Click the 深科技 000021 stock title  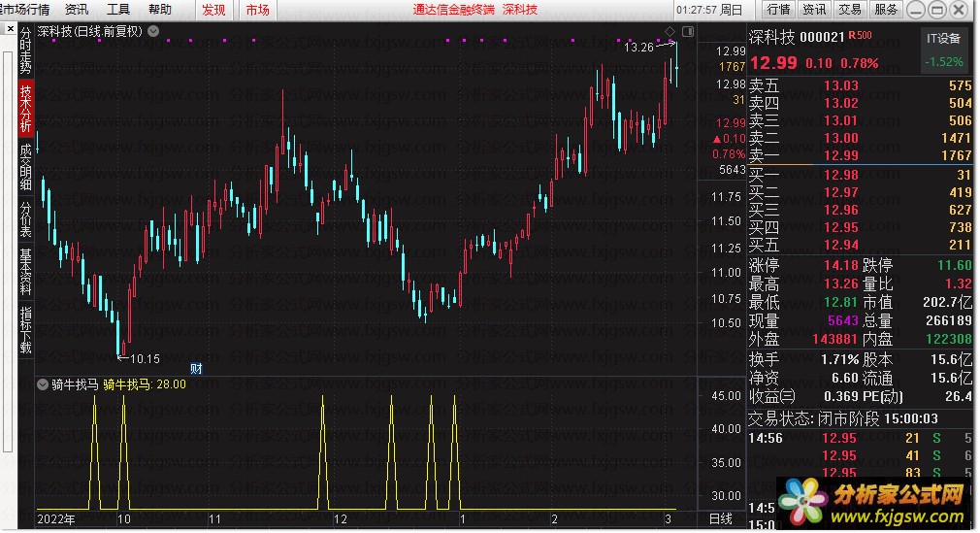tap(797, 37)
